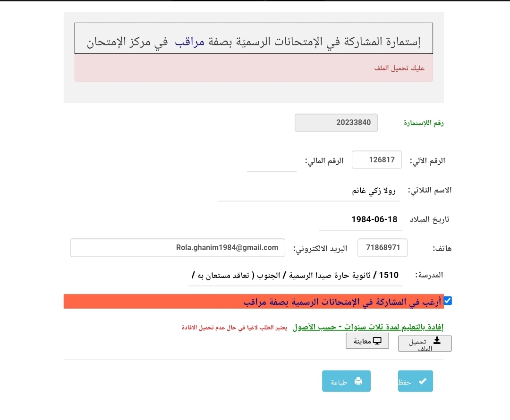This screenshot has width=510, height=420.
Task: Click the monitor icon on the معاينة button
Action: [377, 341]
